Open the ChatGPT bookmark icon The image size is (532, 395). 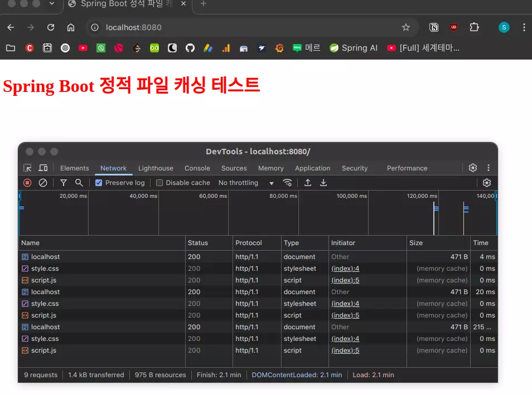[65, 48]
